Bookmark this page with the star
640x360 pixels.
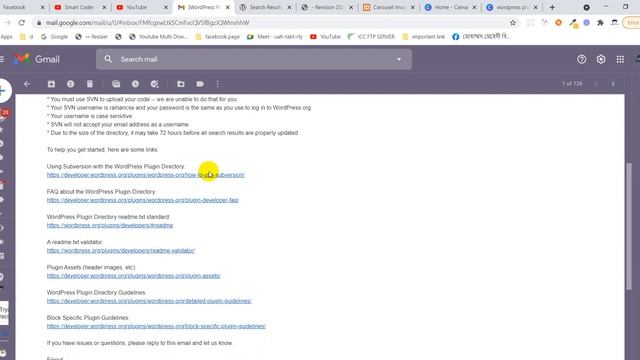[x=513, y=23]
